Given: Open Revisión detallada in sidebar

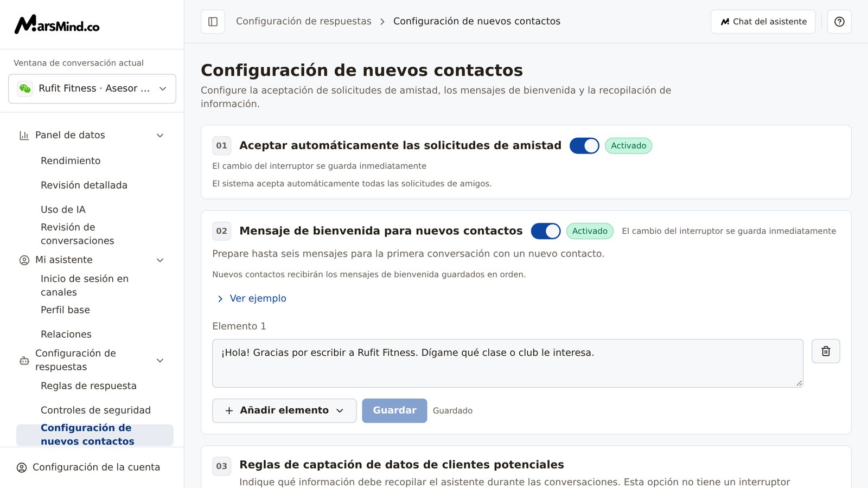Looking at the screenshot, I should click(84, 185).
